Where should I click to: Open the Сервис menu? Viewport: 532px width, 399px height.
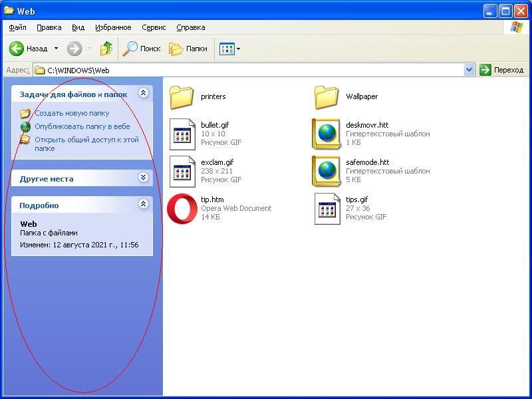[154, 27]
